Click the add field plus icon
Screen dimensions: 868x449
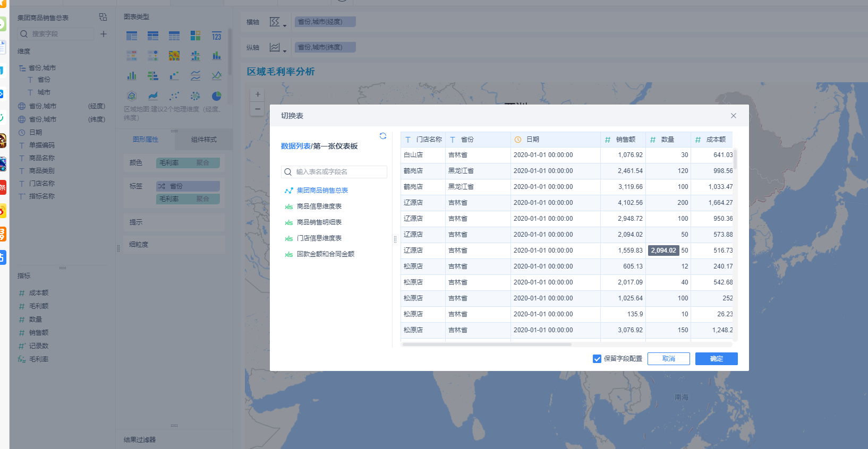coord(104,34)
